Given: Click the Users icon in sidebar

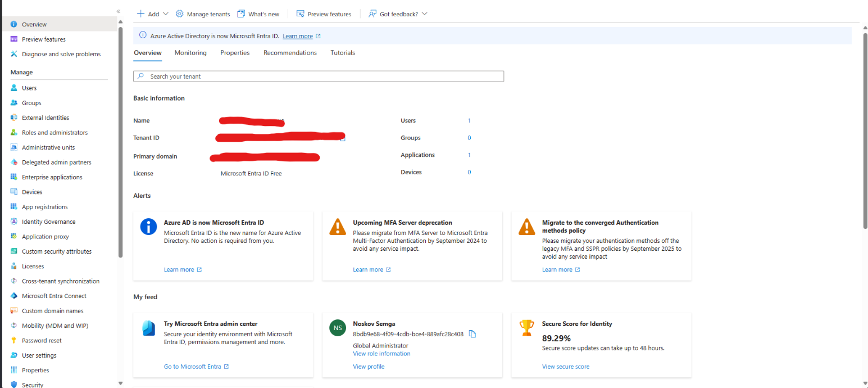Looking at the screenshot, I should pos(14,88).
